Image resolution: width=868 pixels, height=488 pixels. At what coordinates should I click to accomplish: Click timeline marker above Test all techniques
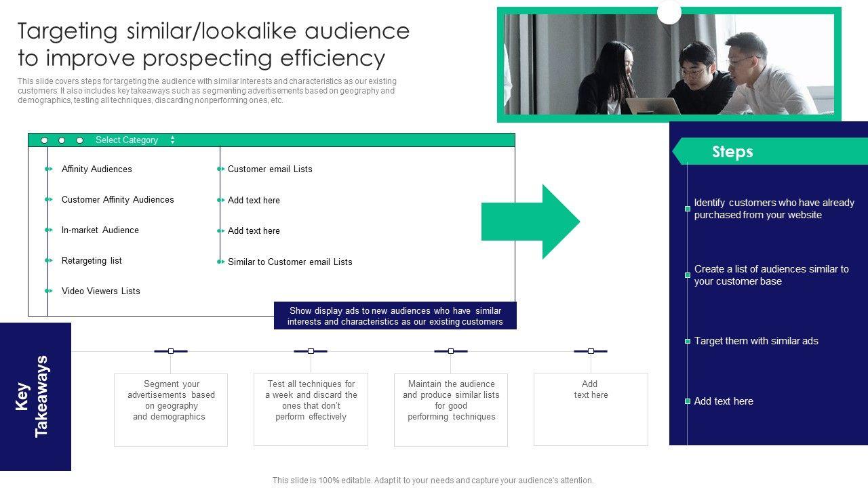point(311,351)
